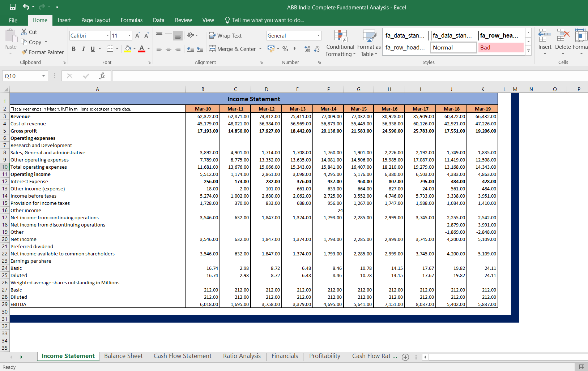
Task: Expand the Name Box dropdown arrow
Action: coord(43,76)
